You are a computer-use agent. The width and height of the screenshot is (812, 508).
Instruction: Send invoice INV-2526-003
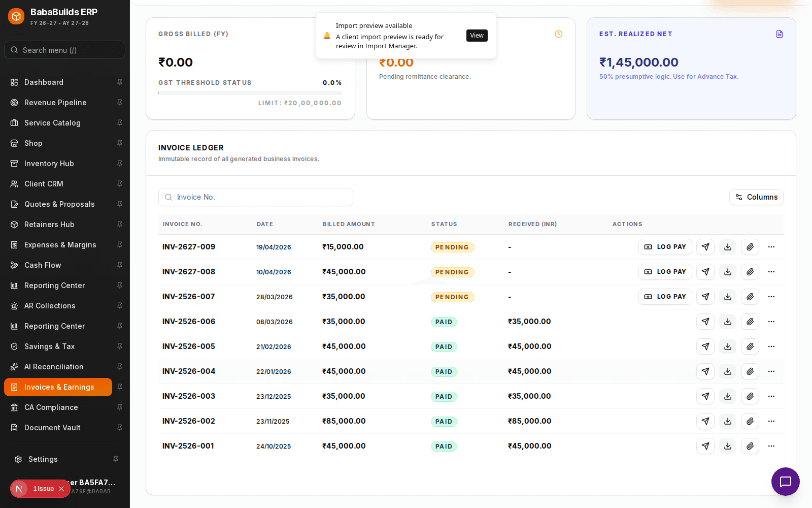click(x=705, y=396)
